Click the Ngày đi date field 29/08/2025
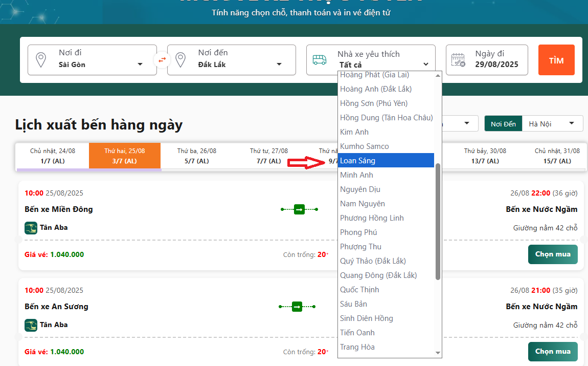This screenshot has height=366, width=588. [496, 64]
